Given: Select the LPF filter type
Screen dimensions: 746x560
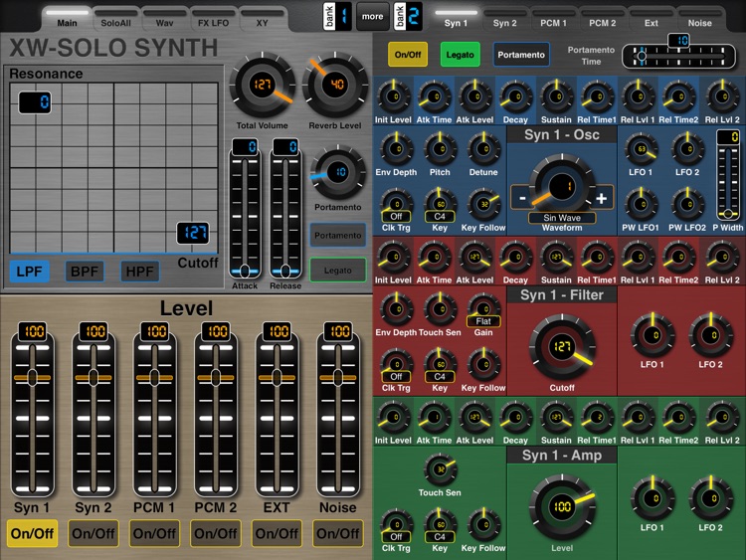Looking at the screenshot, I should tap(30, 272).
